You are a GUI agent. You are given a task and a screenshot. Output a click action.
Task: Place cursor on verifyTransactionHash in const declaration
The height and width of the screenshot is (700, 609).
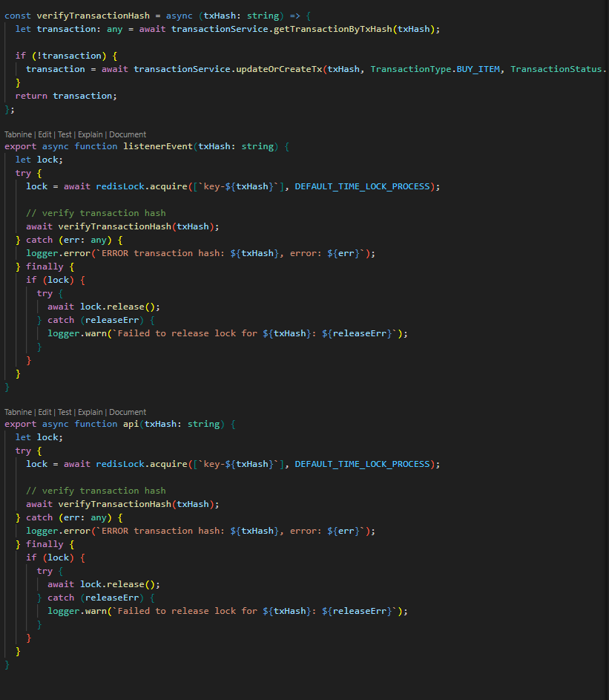coord(93,16)
